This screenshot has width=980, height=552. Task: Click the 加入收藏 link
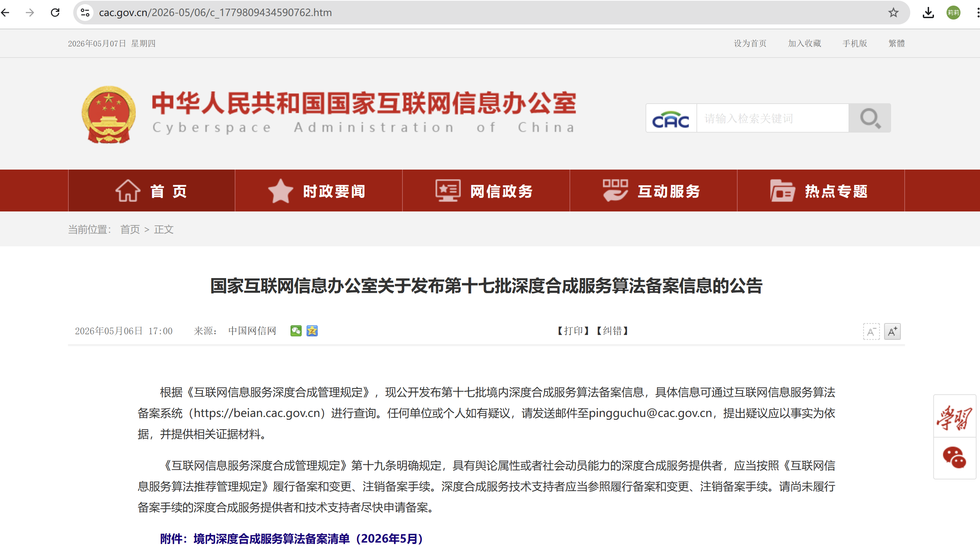tap(805, 43)
